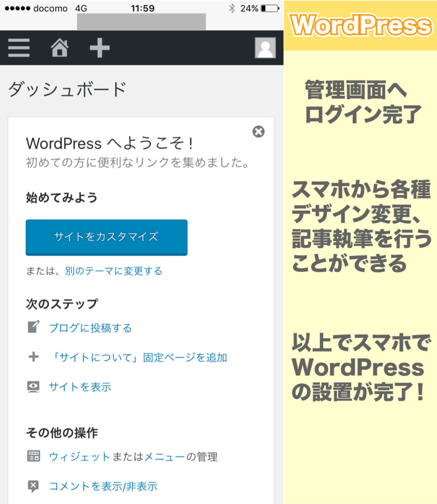437x504 pixels.
Task: Tap the plus New content icon
Action: (100, 48)
